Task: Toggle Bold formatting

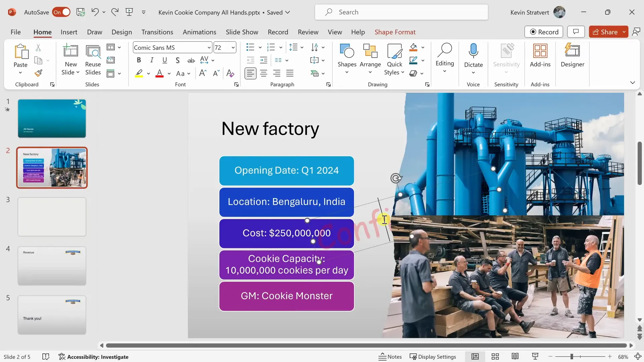Action: [x=139, y=60]
